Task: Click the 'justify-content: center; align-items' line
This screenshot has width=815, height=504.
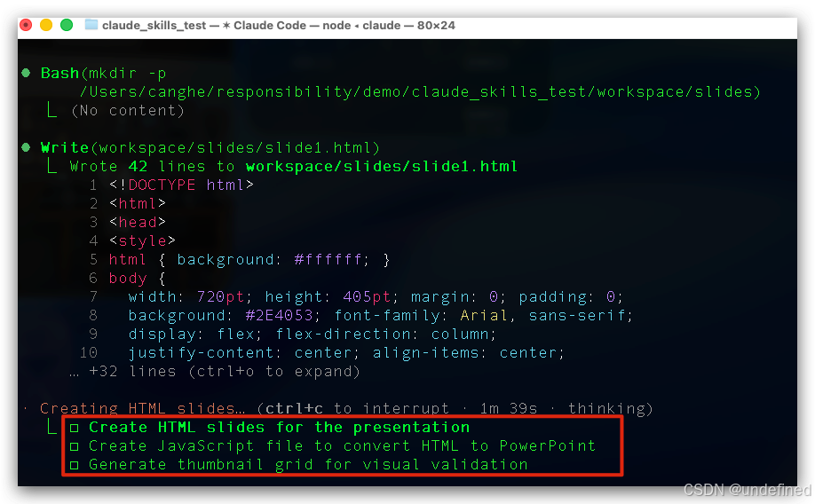Action: pyautogui.click(x=346, y=353)
